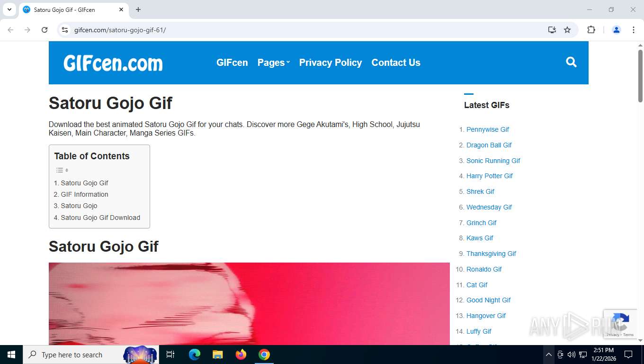The image size is (644, 364).
Task: Open the notification center icon
Action: (628, 355)
